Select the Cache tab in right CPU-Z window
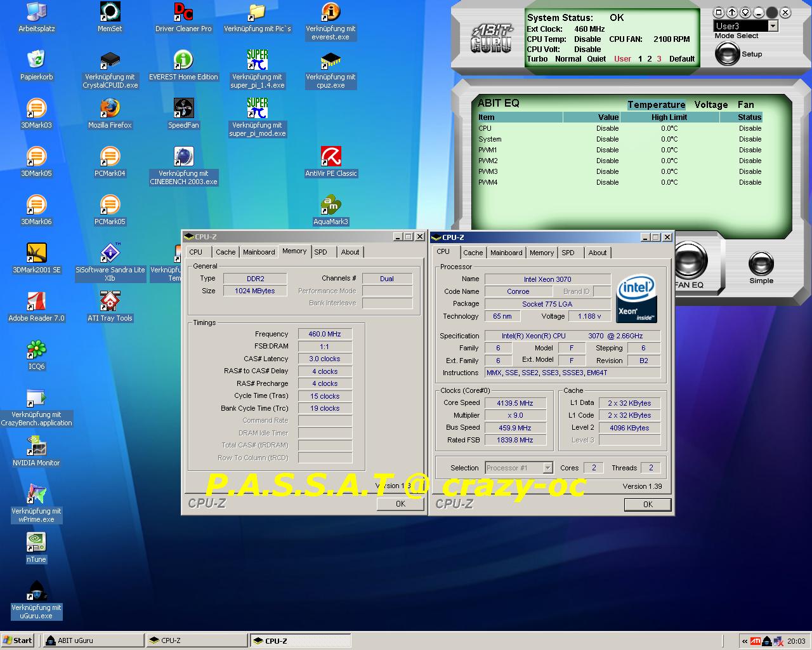Image resolution: width=812 pixels, height=650 pixels. click(x=473, y=253)
